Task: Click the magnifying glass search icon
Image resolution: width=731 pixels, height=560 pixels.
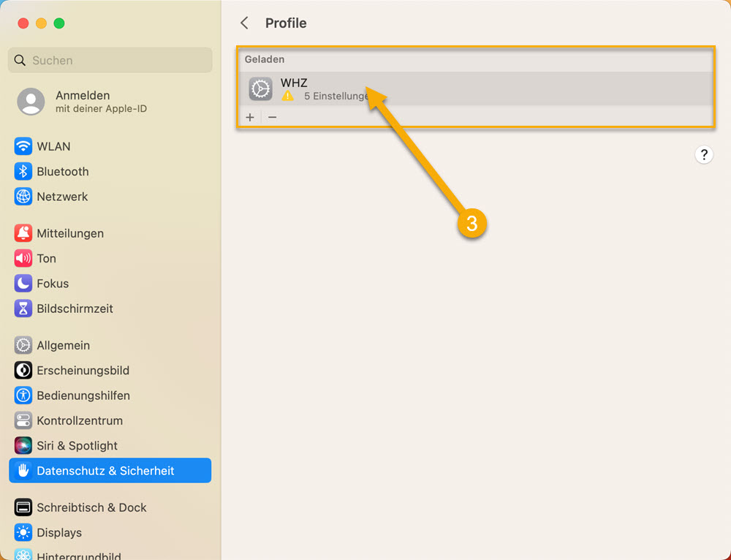Action: click(20, 60)
